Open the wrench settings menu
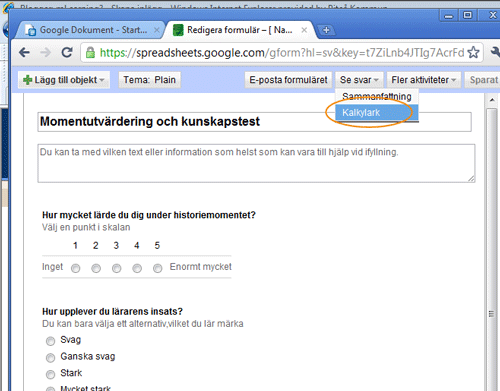The height and width of the screenshot is (391, 500). point(495,52)
